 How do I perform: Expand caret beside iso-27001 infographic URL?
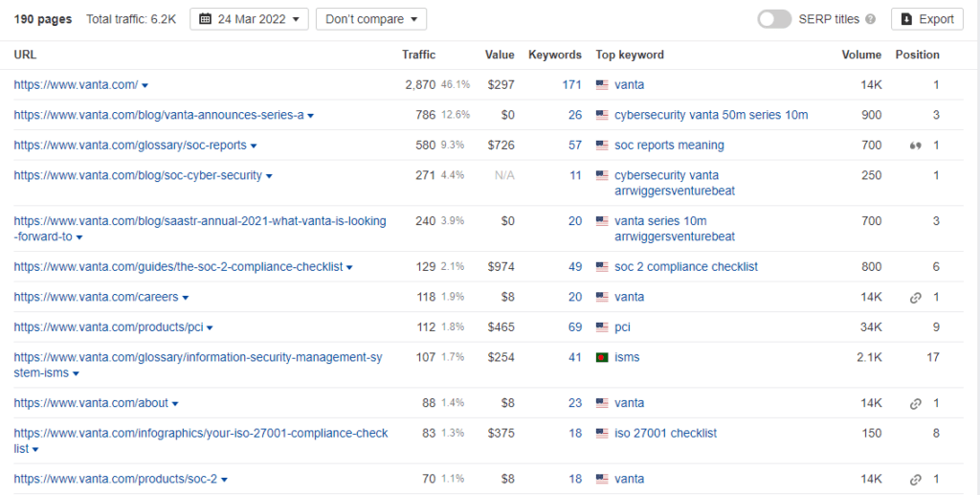(35, 449)
